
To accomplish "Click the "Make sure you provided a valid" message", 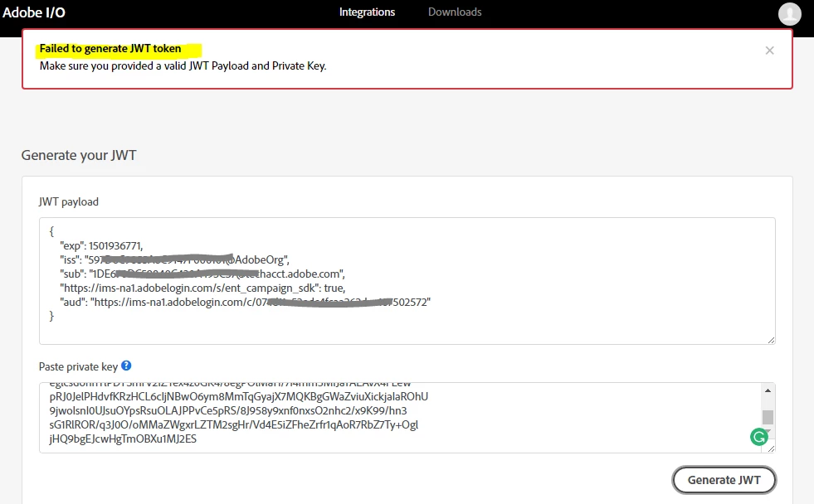I will 183,65.
